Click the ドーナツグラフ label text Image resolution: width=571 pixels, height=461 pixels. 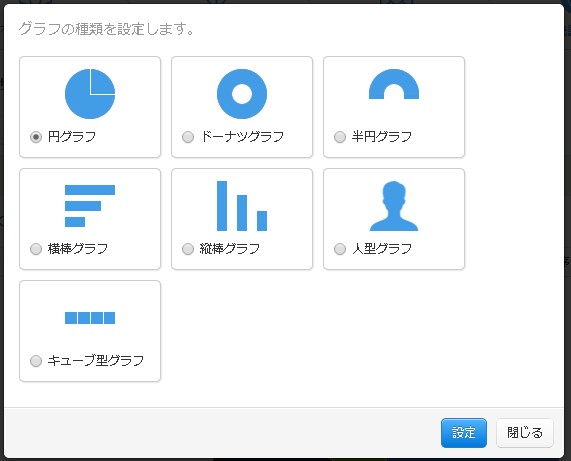[243, 137]
